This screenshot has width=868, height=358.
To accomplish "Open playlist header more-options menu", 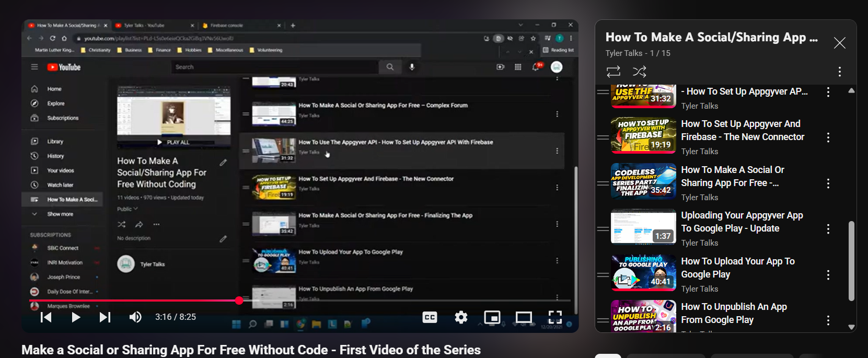I will (x=840, y=72).
